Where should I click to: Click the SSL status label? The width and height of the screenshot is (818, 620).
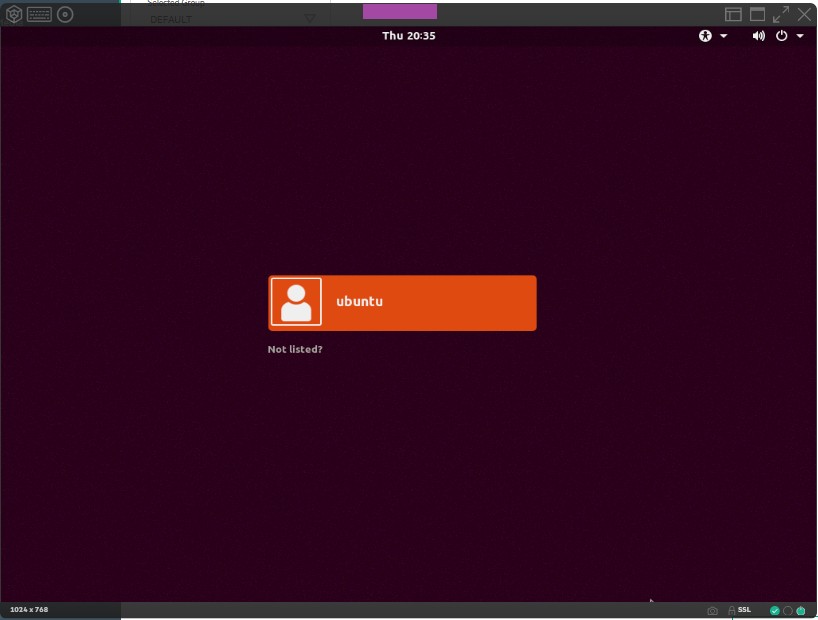coord(744,610)
